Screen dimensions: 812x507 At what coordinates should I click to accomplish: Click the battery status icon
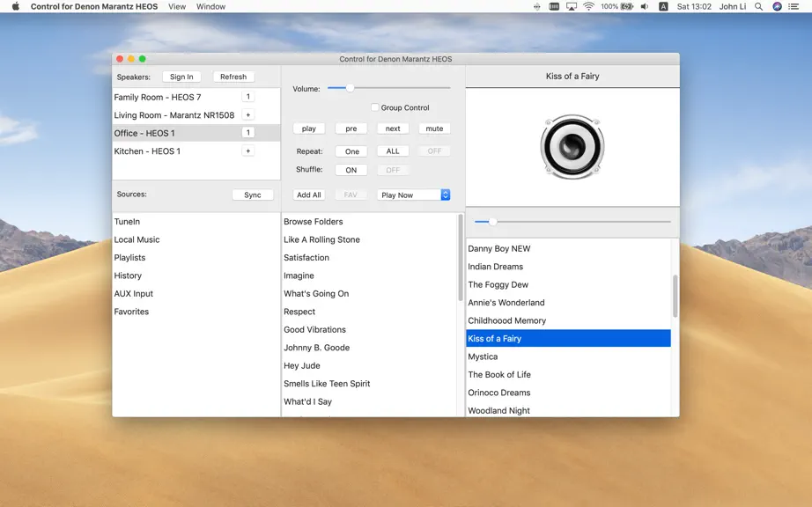coord(627,6)
